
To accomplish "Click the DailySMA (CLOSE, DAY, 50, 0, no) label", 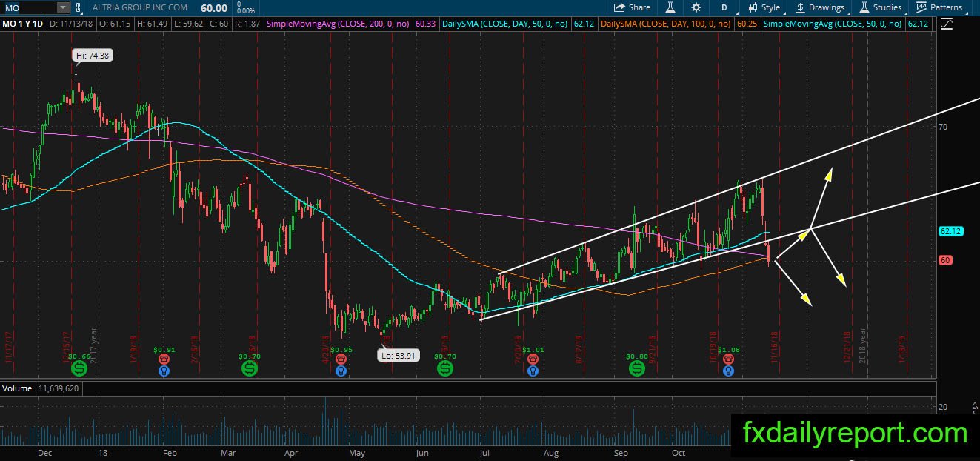I will 504,24.
